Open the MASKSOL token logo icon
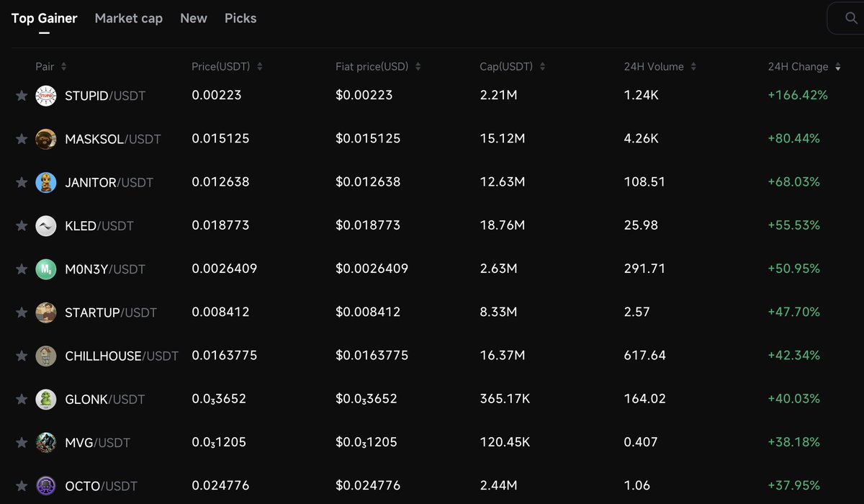 tap(46, 139)
